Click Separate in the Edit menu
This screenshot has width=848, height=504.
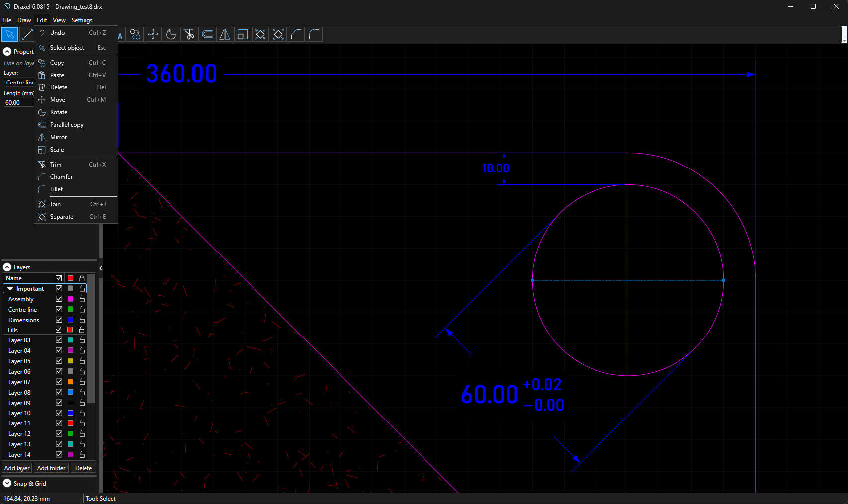click(76, 217)
